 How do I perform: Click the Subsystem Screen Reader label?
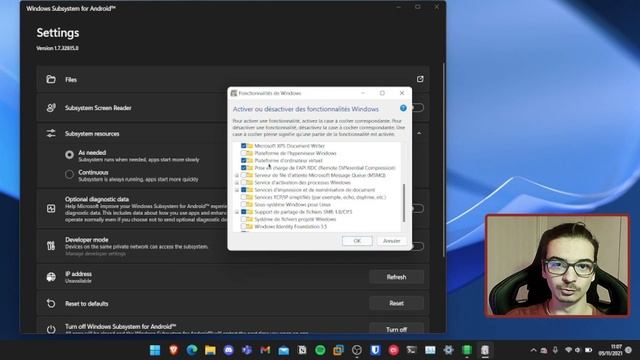(98, 108)
